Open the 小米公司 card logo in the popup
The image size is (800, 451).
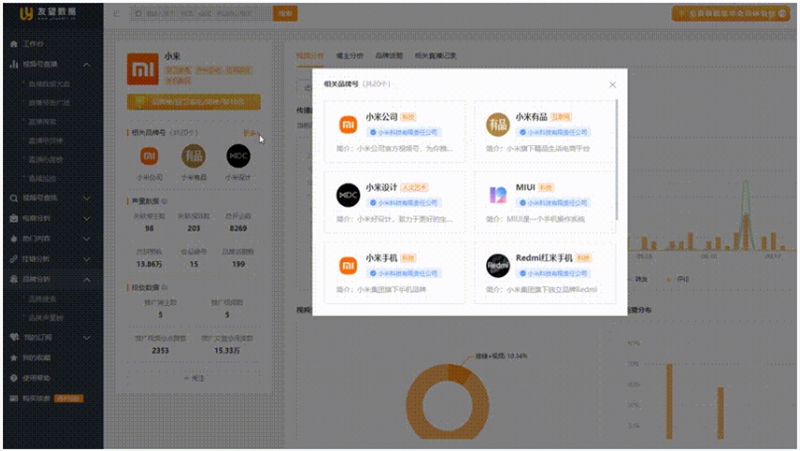pyautogui.click(x=348, y=124)
